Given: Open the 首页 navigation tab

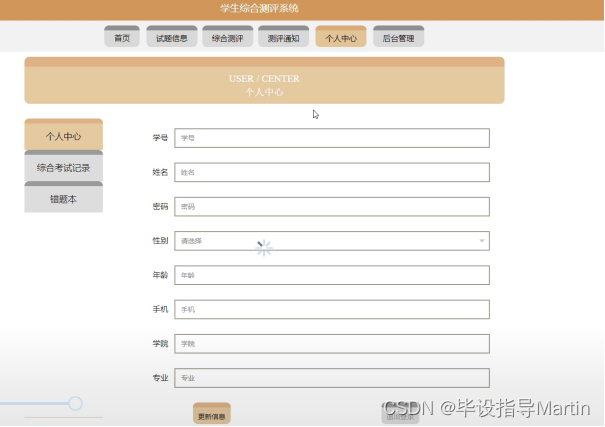Looking at the screenshot, I should 122,37.
